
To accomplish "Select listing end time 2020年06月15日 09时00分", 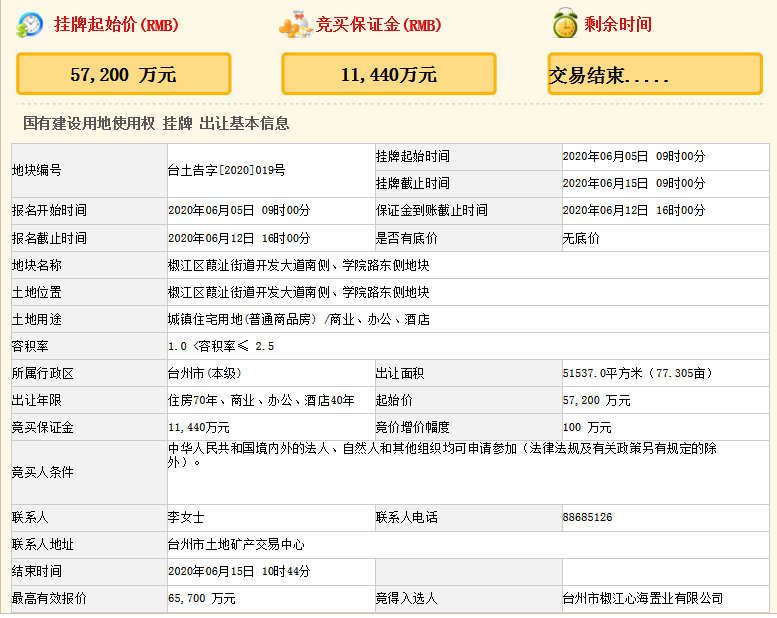I will (633, 184).
